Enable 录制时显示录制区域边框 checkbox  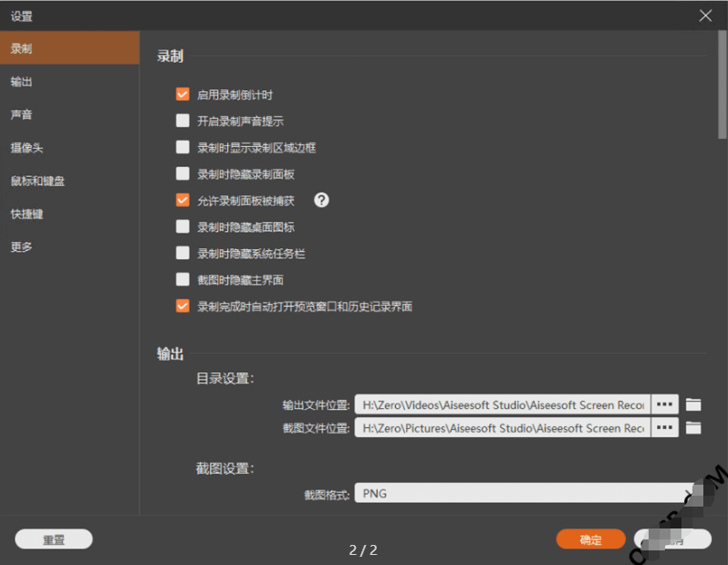(182, 147)
